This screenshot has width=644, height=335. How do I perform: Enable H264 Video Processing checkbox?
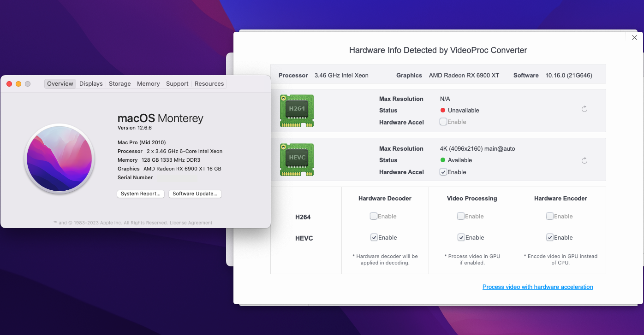coord(461,216)
